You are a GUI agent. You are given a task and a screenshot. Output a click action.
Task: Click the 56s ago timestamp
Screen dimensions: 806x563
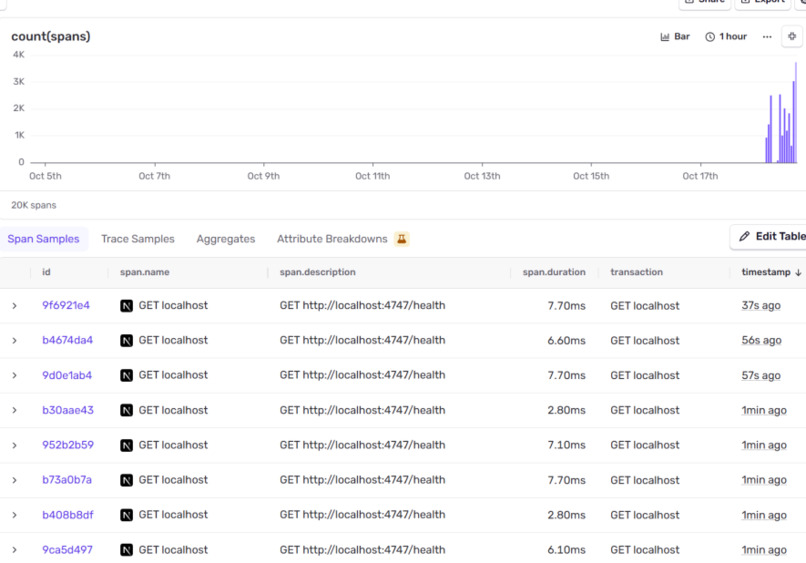click(761, 340)
